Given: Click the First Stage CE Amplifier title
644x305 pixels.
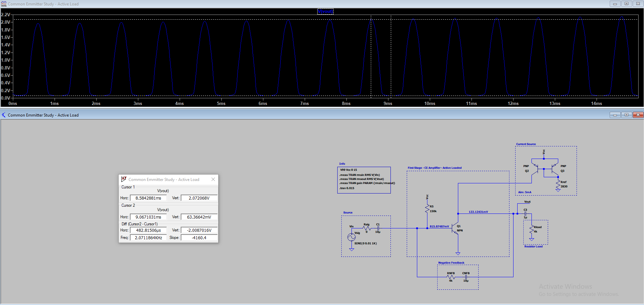Looking at the screenshot, I should click(x=435, y=168).
